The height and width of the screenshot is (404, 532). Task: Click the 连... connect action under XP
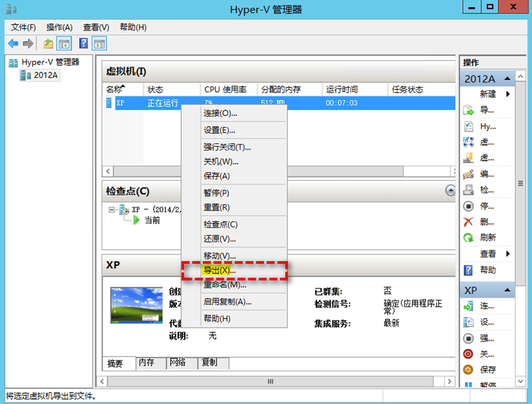click(487, 306)
